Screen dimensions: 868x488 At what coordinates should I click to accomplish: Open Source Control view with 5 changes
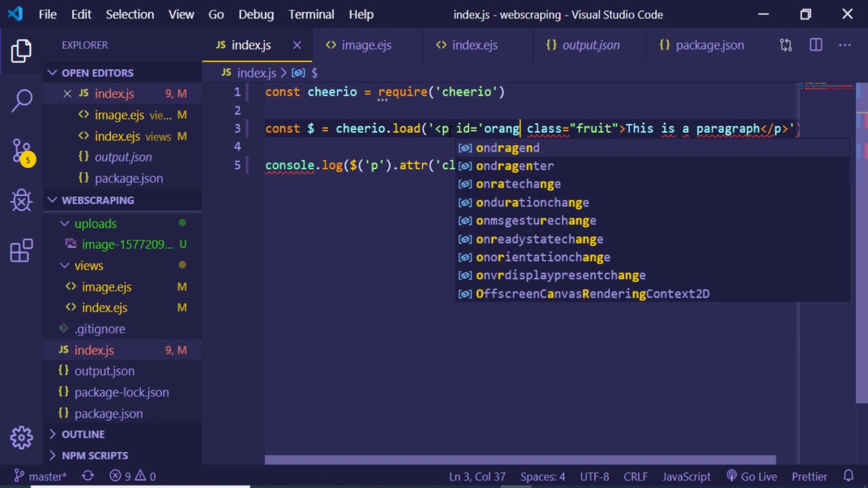[22, 151]
